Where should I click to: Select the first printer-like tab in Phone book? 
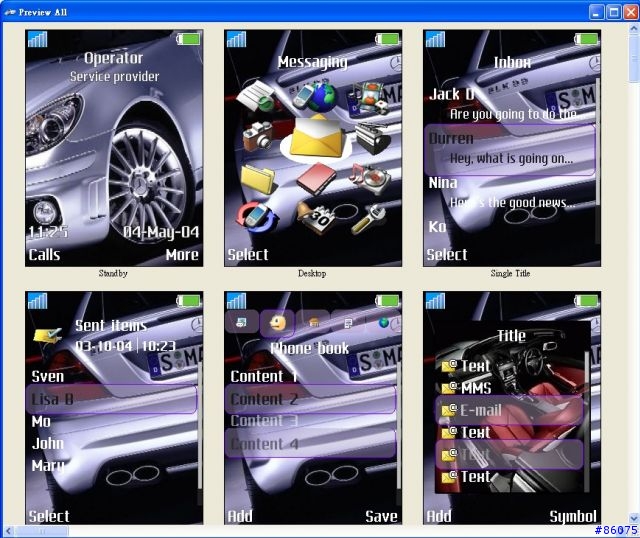(x=242, y=322)
